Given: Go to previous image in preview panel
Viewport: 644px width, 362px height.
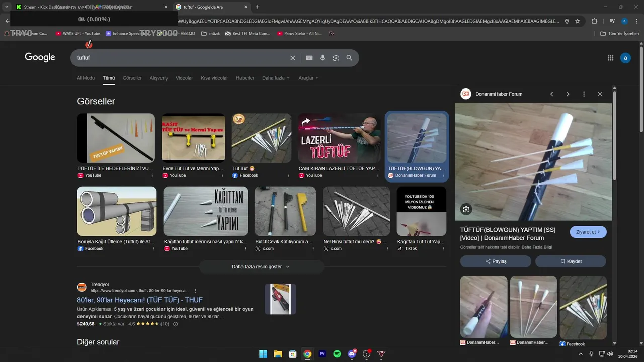Looking at the screenshot, I should point(552,94).
